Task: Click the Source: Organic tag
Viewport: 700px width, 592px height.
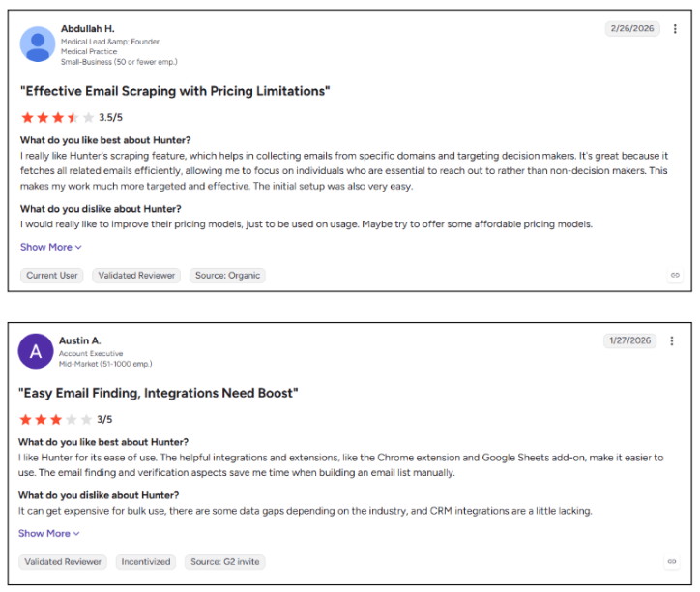Action: click(x=227, y=276)
